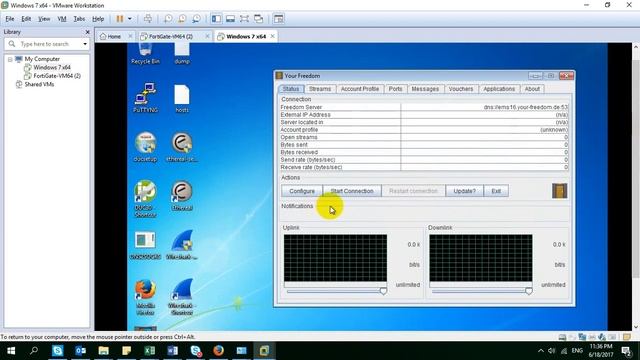Open the Edit menu
Screen dimensions: 640x360
pos(26,19)
